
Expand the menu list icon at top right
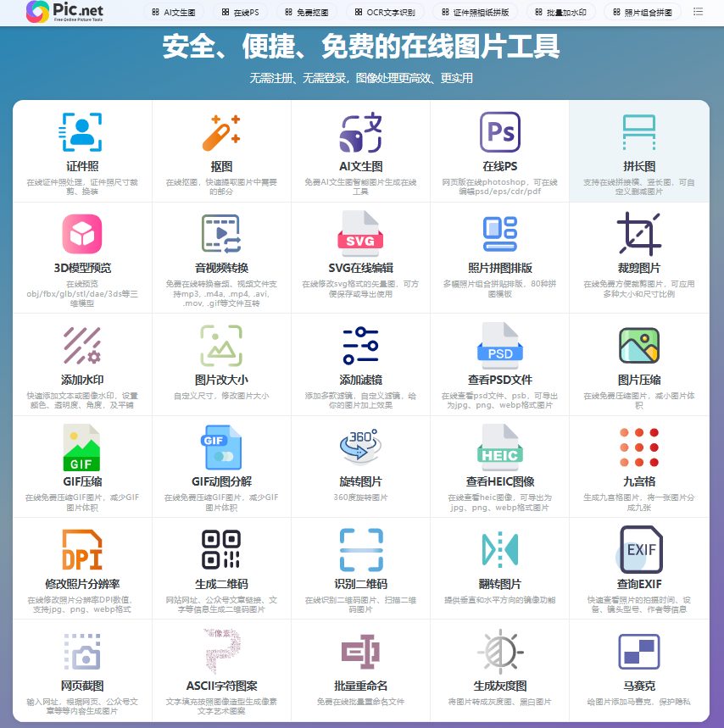[x=698, y=12]
